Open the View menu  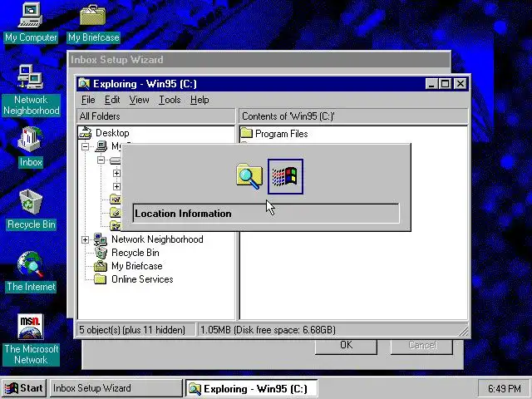pos(139,100)
